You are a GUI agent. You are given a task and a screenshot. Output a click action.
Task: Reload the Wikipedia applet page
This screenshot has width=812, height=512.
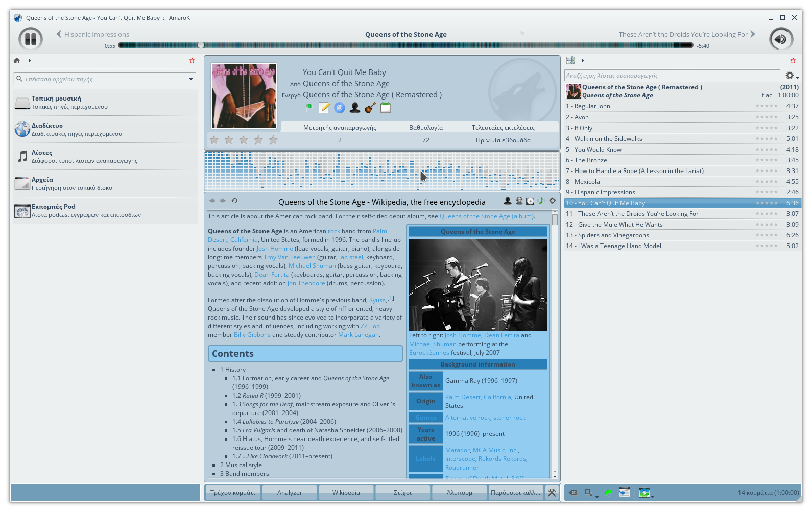click(x=234, y=201)
